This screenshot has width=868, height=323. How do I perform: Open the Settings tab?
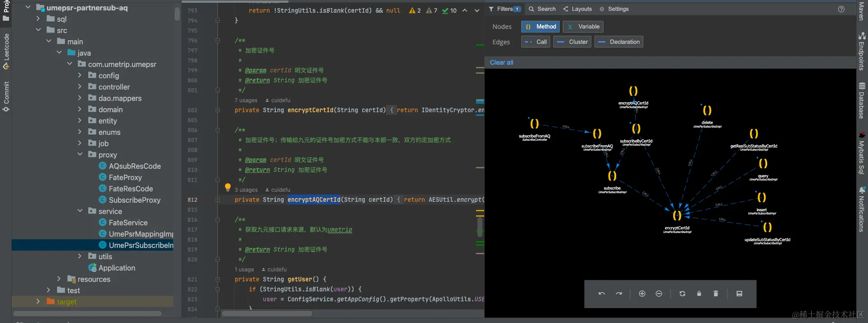(x=614, y=9)
